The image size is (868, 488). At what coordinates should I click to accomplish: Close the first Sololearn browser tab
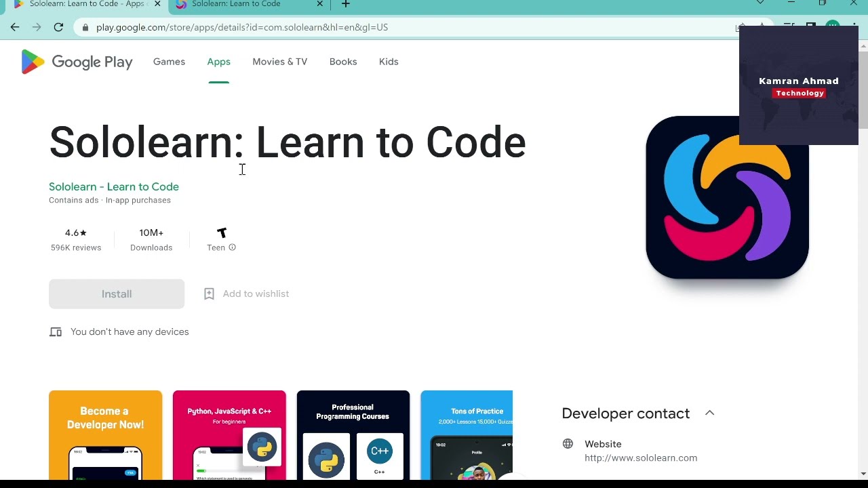[157, 5]
